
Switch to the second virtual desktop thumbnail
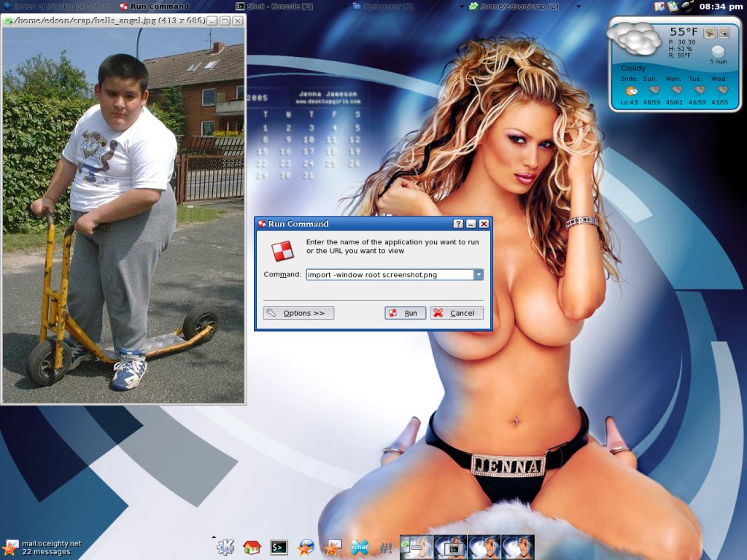(450, 545)
